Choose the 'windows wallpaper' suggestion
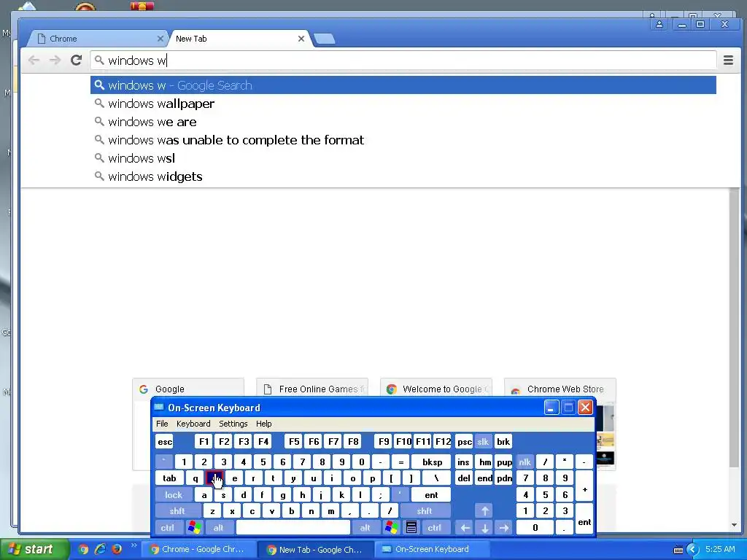 pyautogui.click(x=403, y=104)
